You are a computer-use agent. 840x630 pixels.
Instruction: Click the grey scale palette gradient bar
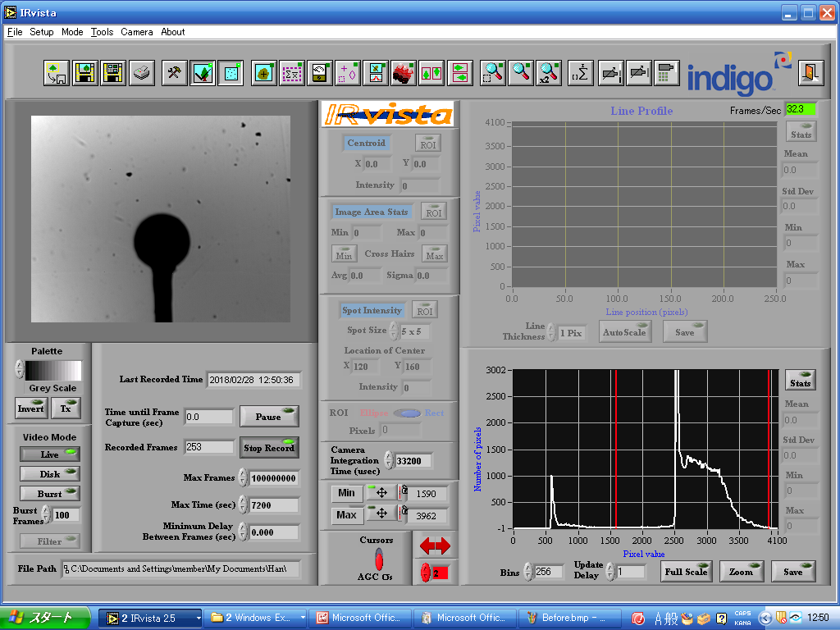coord(54,371)
